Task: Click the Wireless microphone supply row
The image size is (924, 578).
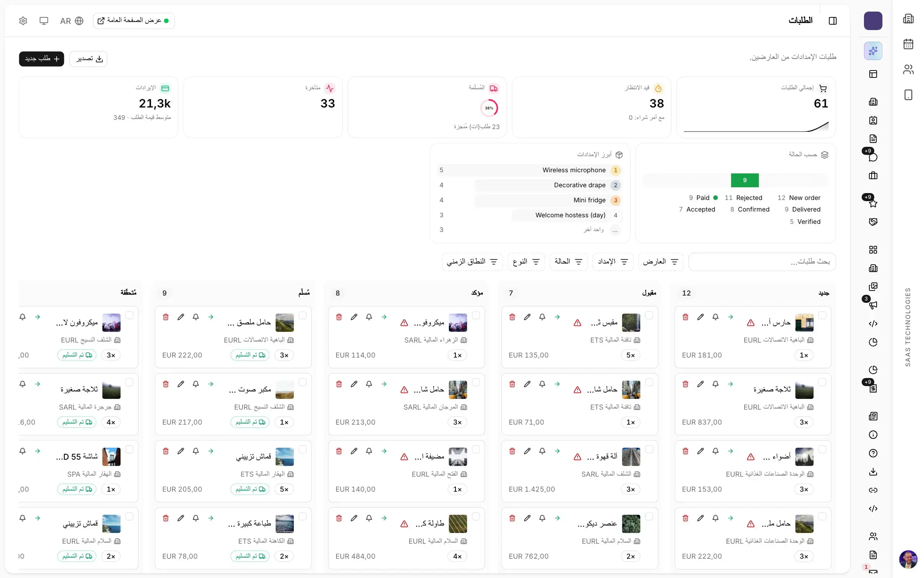Action: click(x=530, y=170)
